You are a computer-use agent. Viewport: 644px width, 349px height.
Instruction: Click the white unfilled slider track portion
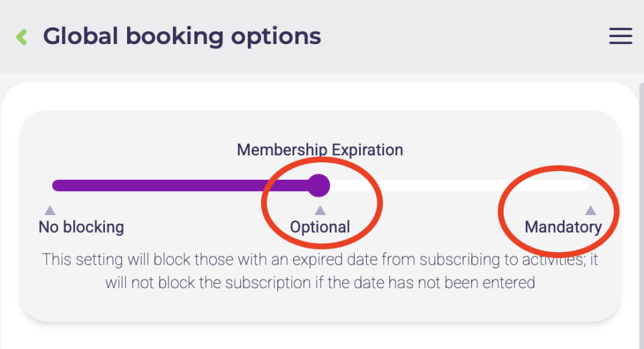(453, 186)
